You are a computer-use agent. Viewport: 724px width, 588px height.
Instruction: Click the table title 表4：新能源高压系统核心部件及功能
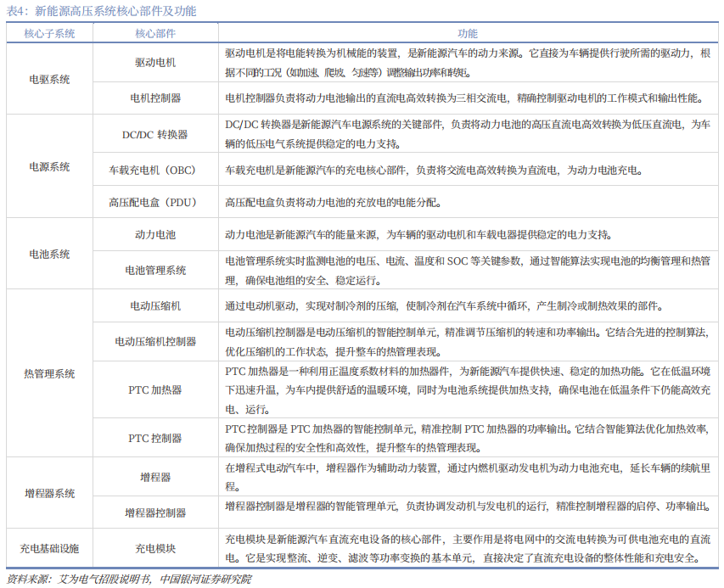point(101,11)
